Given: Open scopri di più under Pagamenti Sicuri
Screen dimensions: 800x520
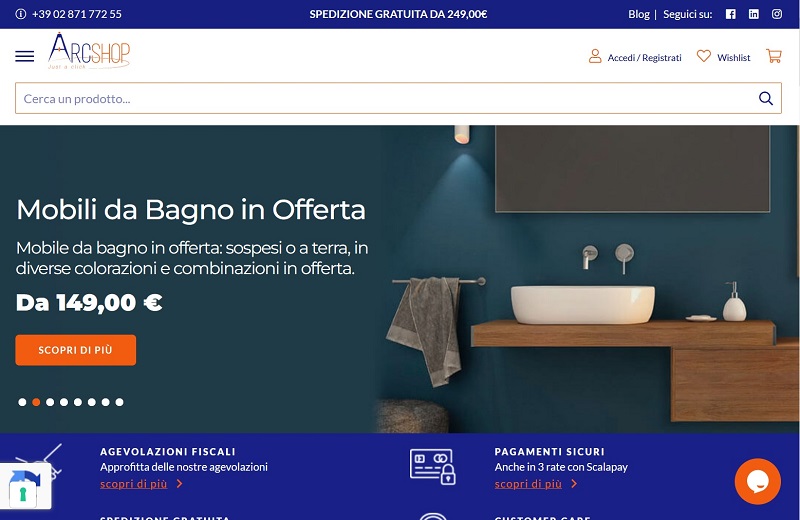Looking at the screenshot, I should pyautogui.click(x=528, y=484).
